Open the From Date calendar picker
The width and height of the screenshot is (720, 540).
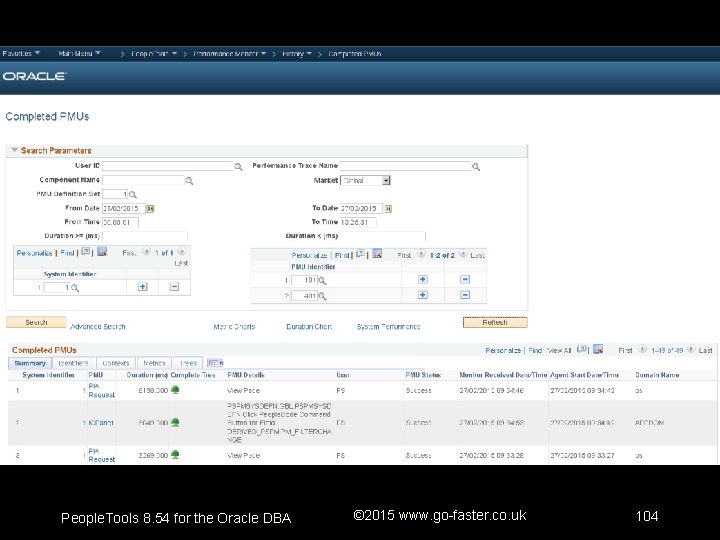pyautogui.click(x=150, y=208)
